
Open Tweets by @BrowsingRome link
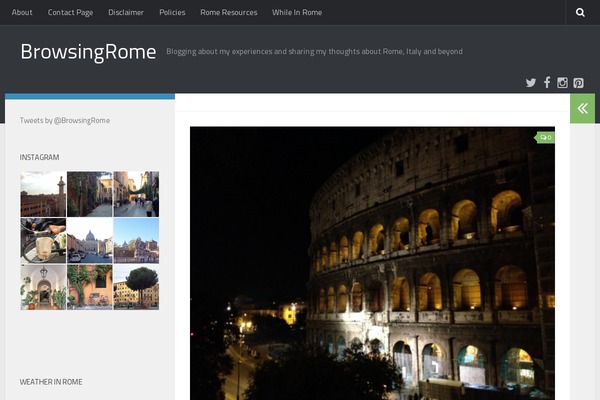tap(65, 121)
